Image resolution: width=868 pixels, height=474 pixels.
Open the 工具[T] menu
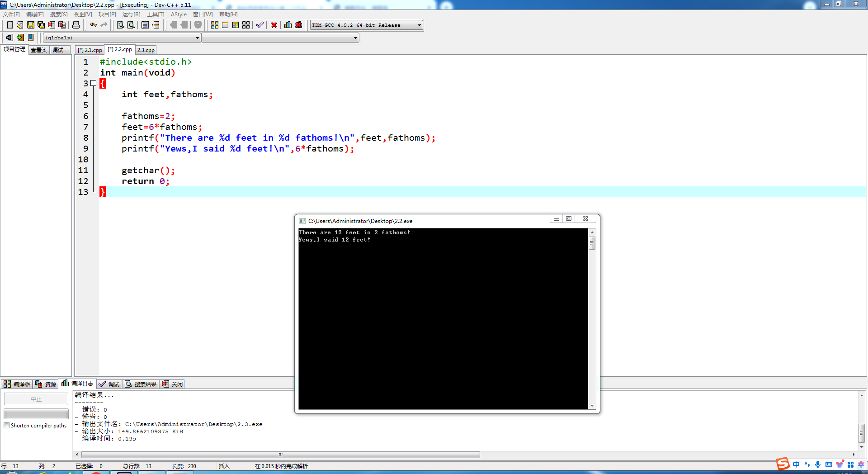156,14
